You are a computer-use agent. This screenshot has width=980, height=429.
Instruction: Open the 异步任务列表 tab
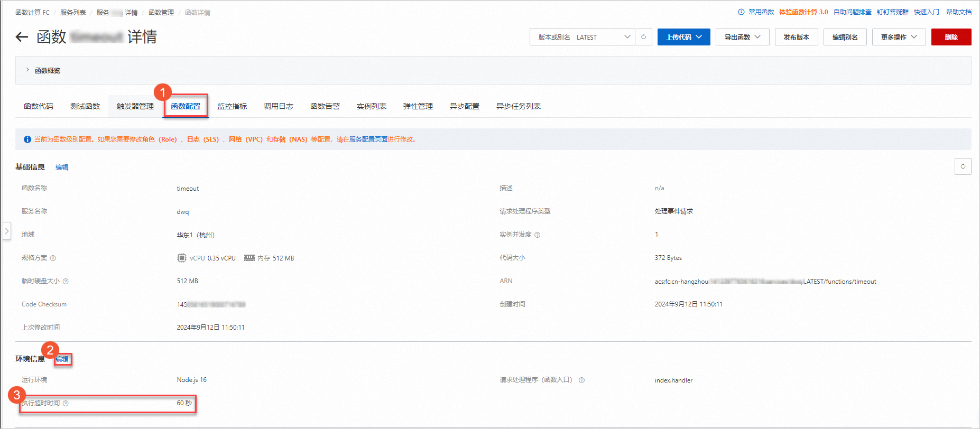(x=519, y=106)
